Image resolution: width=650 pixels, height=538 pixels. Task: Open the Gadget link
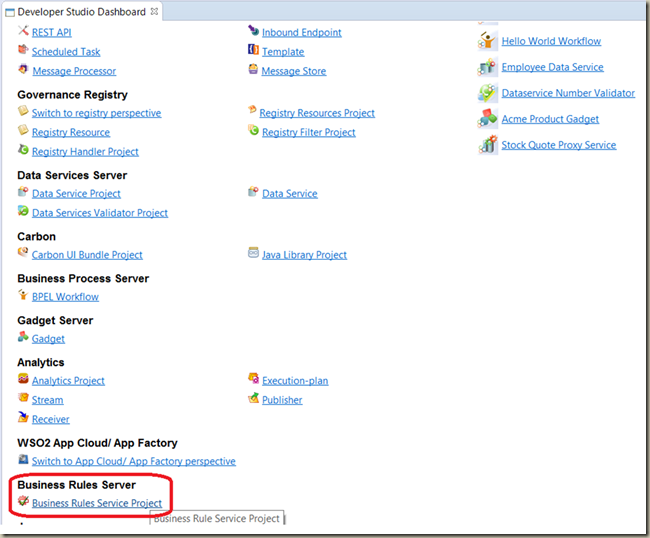(x=48, y=339)
